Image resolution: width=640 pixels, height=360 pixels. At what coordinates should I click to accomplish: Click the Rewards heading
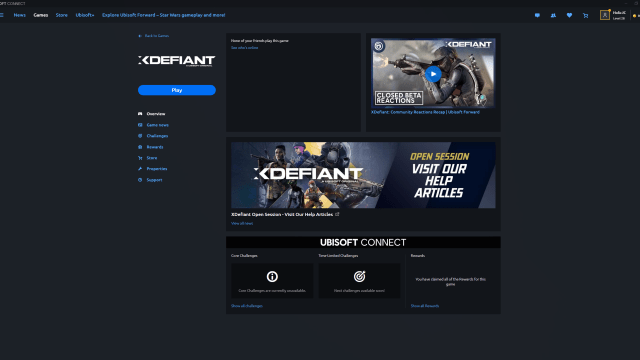click(x=418, y=256)
